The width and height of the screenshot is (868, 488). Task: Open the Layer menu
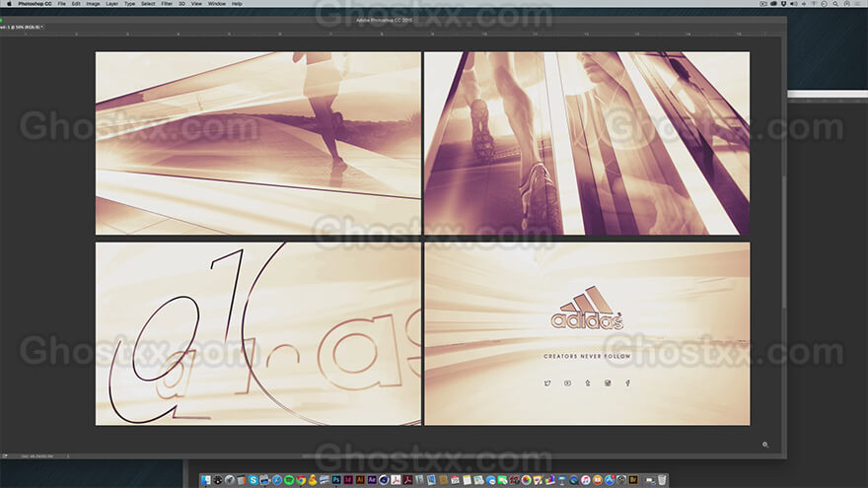coord(111,3)
